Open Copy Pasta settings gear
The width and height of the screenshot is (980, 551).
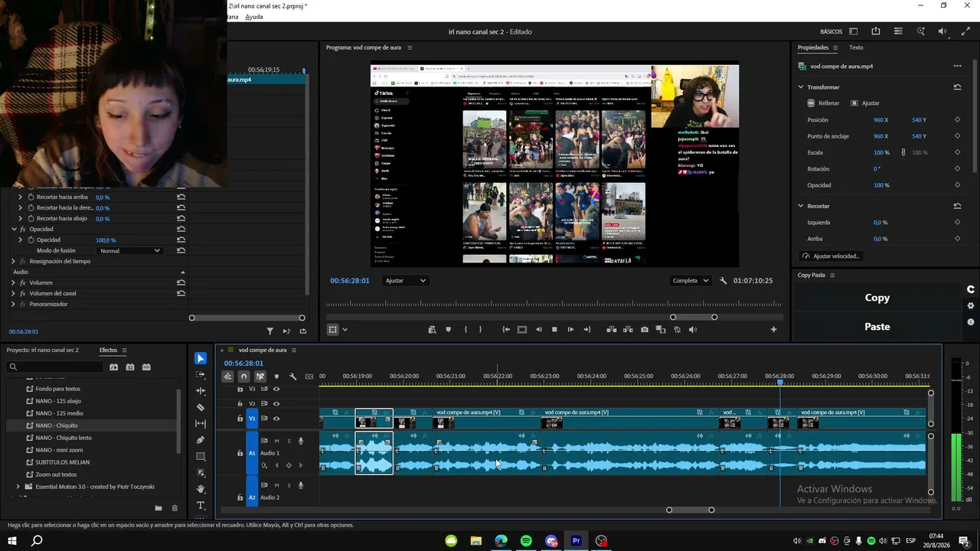point(971,305)
